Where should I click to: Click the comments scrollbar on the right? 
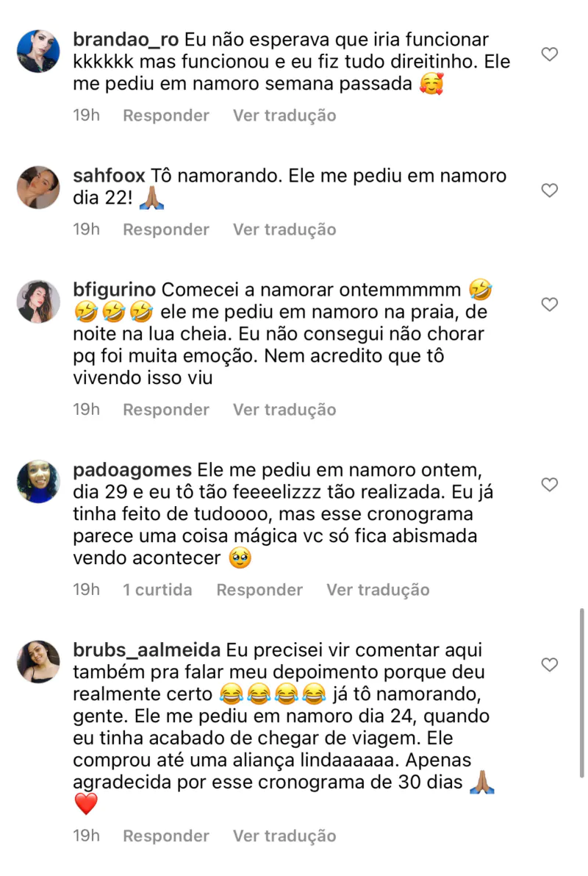[x=582, y=691]
